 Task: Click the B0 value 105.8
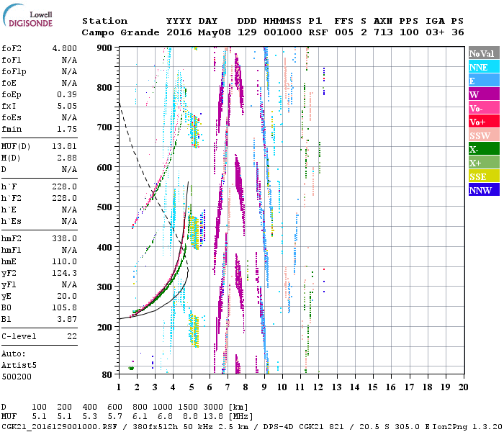(65, 308)
